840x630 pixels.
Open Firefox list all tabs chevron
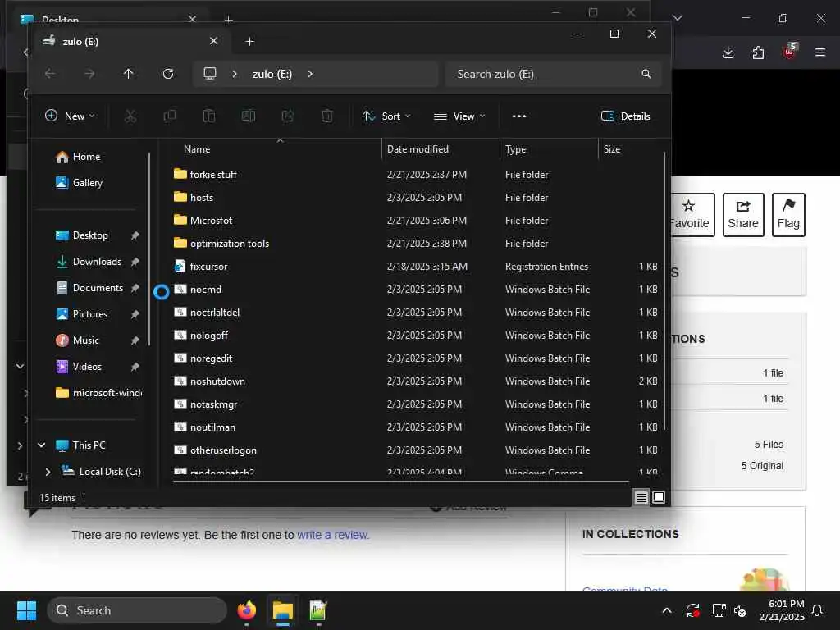[x=678, y=18]
